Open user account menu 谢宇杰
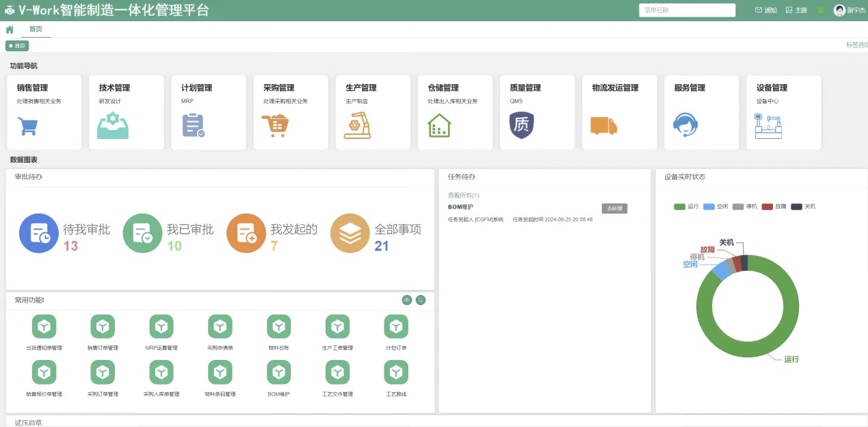The width and height of the screenshot is (868, 427). point(848,10)
